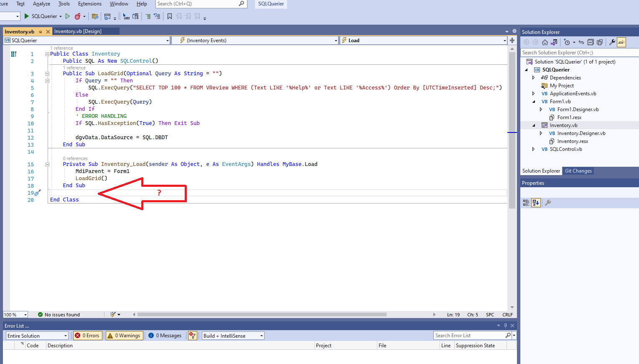Viewport: 639px width, 364px height.
Task: Expand the Form1.vb tree node
Action: (533, 101)
